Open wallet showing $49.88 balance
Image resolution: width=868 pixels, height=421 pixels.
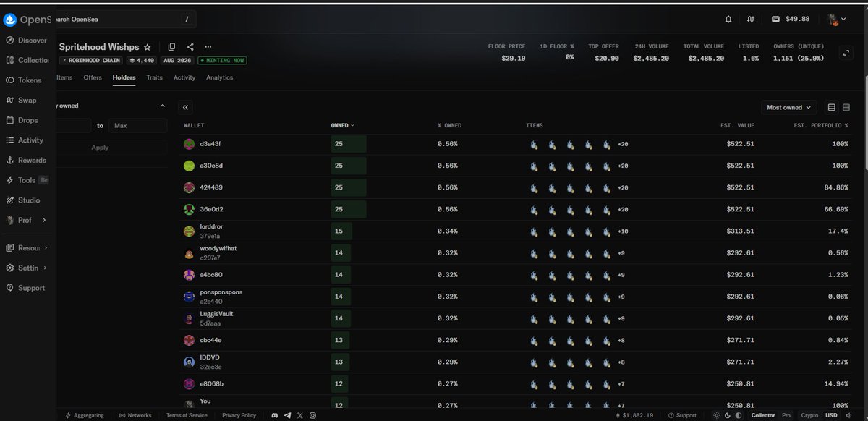click(790, 19)
